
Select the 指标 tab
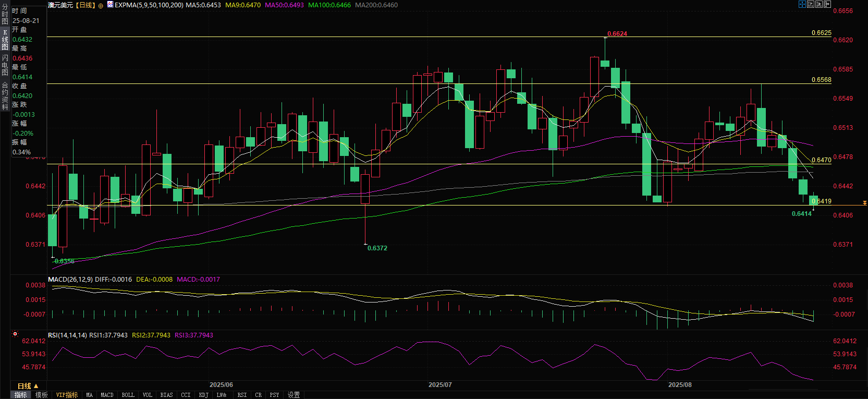[20, 395]
